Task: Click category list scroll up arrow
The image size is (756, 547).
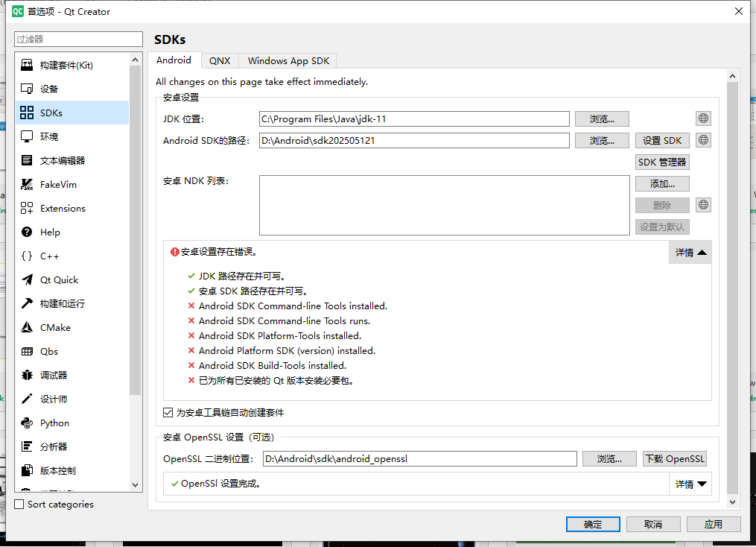Action: (x=135, y=60)
